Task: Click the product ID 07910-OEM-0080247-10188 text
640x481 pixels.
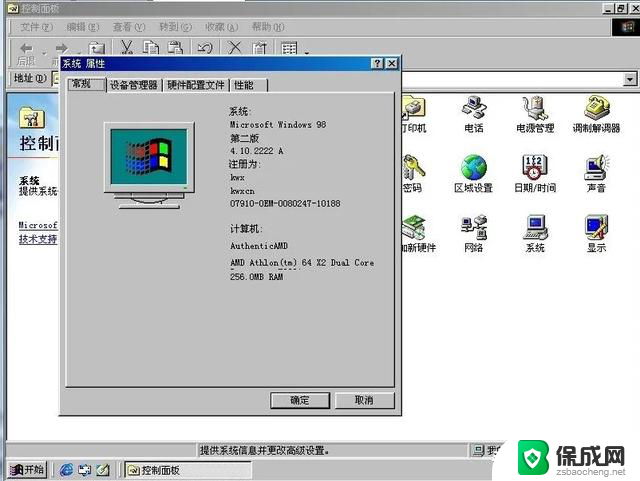Action: click(285, 203)
